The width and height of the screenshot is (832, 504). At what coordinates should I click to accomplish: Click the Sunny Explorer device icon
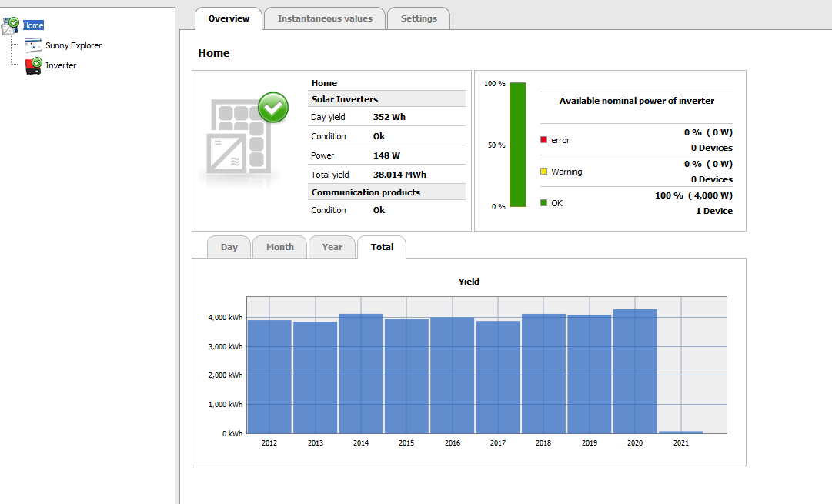point(33,45)
